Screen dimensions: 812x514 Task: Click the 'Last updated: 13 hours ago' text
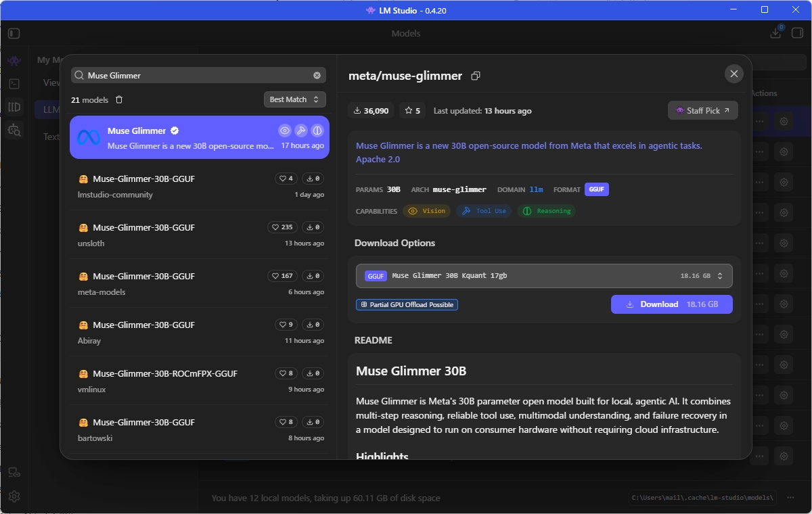coord(482,111)
